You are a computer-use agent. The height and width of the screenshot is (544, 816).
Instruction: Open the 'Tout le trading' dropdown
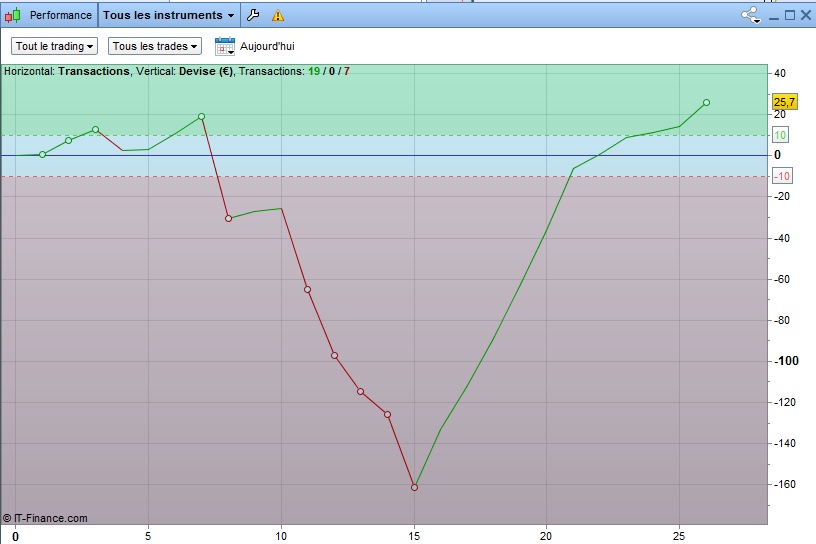click(54, 46)
